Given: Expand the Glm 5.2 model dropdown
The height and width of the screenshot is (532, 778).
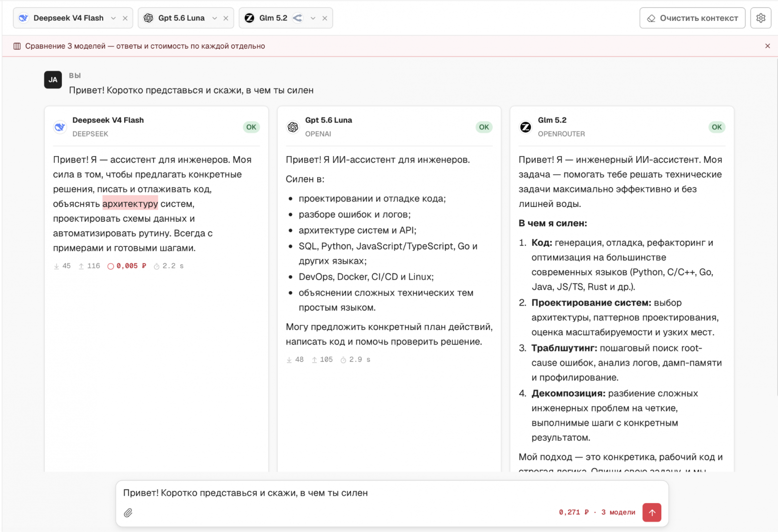Looking at the screenshot, I should tap(313, 18).
